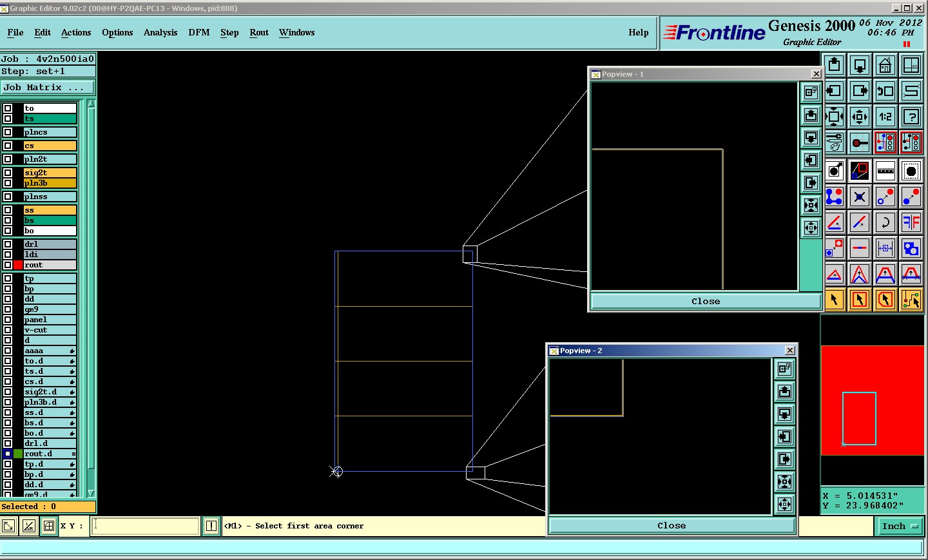
Task: Click top toolbar icon in Popview - 2
Action: click(x=784, y=369)
